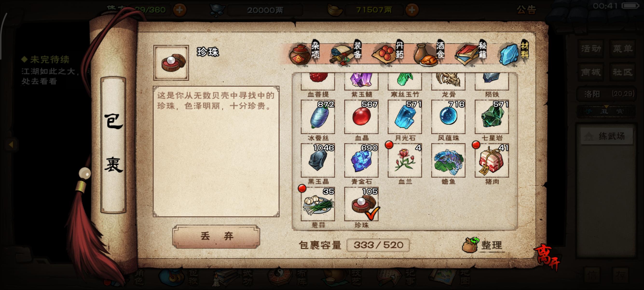Click the plus icon beside 71507两 gold
This screenshot has height=290, width=644.
[412, 10]
